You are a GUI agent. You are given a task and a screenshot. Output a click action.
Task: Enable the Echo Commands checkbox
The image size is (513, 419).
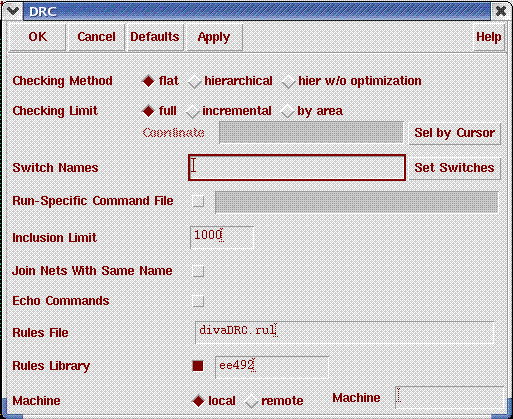(x=198, y=301)
